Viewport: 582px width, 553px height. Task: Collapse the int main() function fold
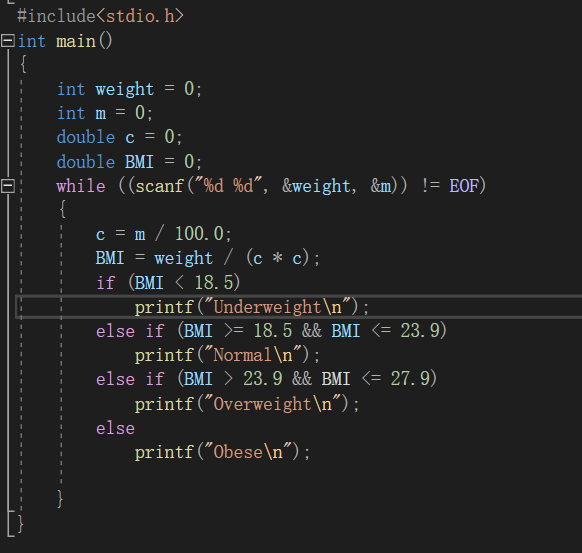8,40
